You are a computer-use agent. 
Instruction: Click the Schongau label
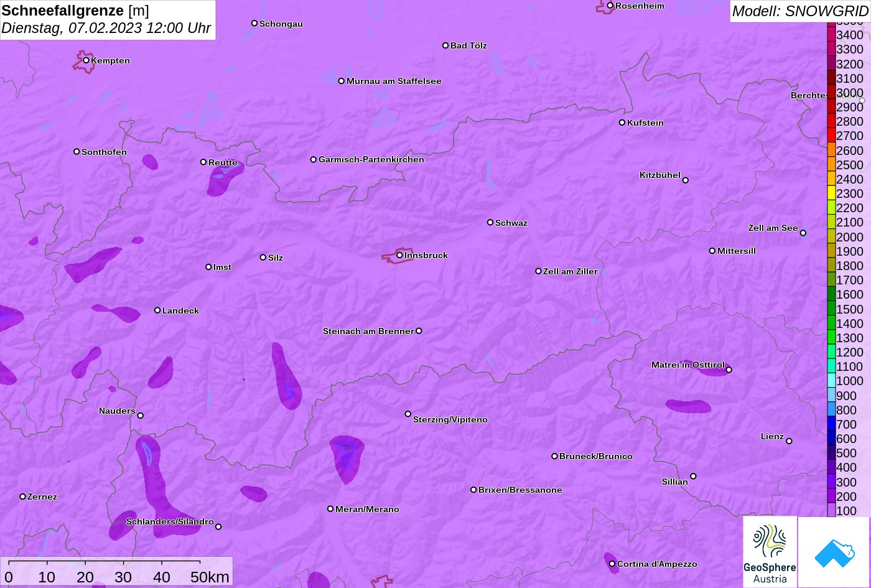(281, 24)
